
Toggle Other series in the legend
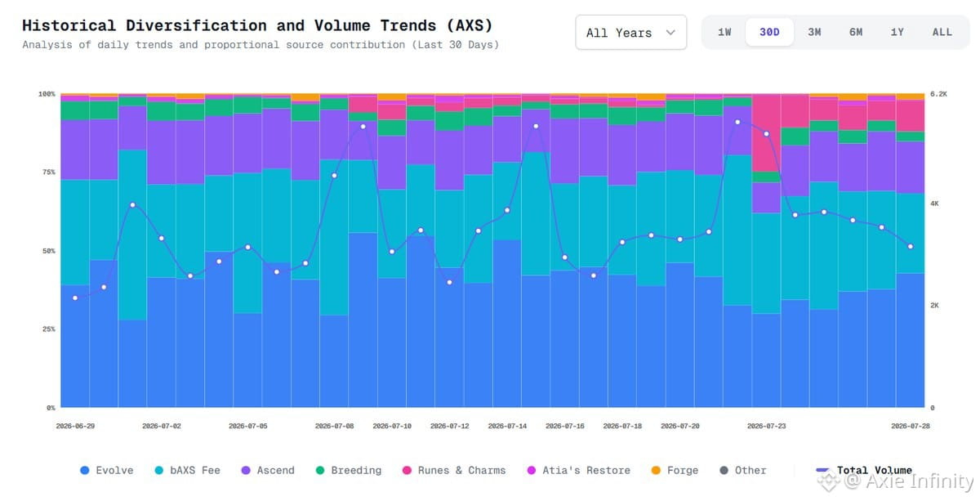coord(742,470)
